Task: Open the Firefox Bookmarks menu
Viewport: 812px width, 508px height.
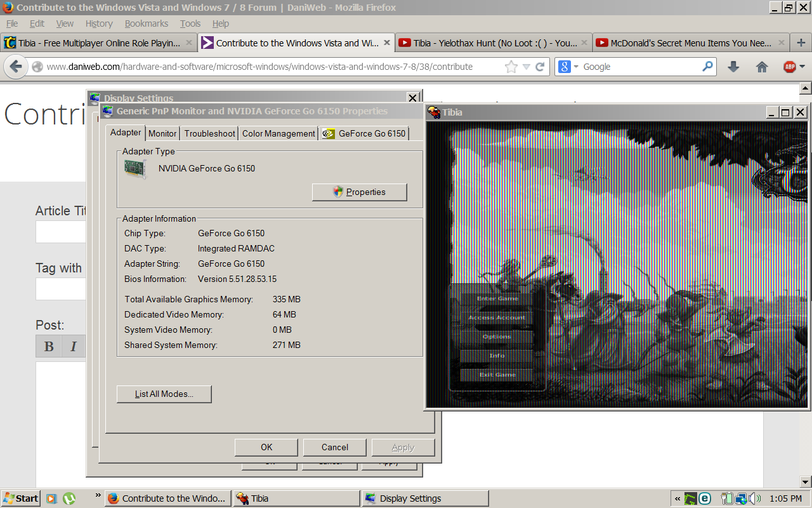Action: (147, 23)
